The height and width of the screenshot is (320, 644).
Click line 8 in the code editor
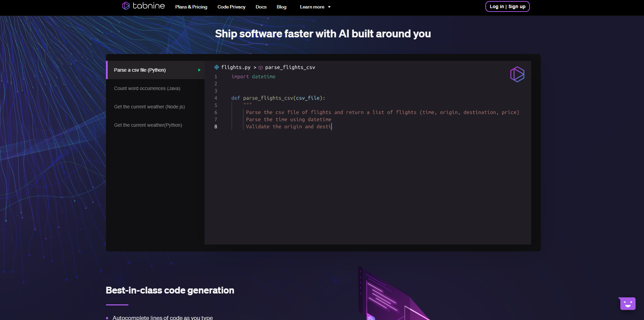click(x=288, y=127)
